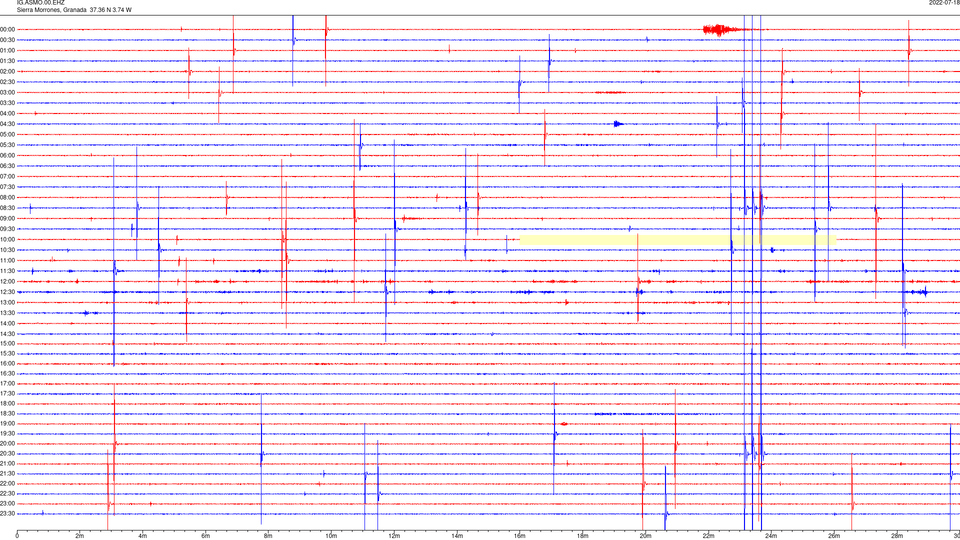This screenshot has height=540, width=960.
Task: Click the 07:30 time label
Action: pos(8,187)
